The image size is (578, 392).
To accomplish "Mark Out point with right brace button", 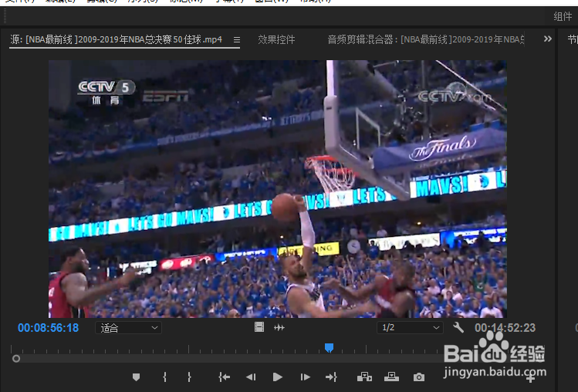I will [x=189, y=377].
